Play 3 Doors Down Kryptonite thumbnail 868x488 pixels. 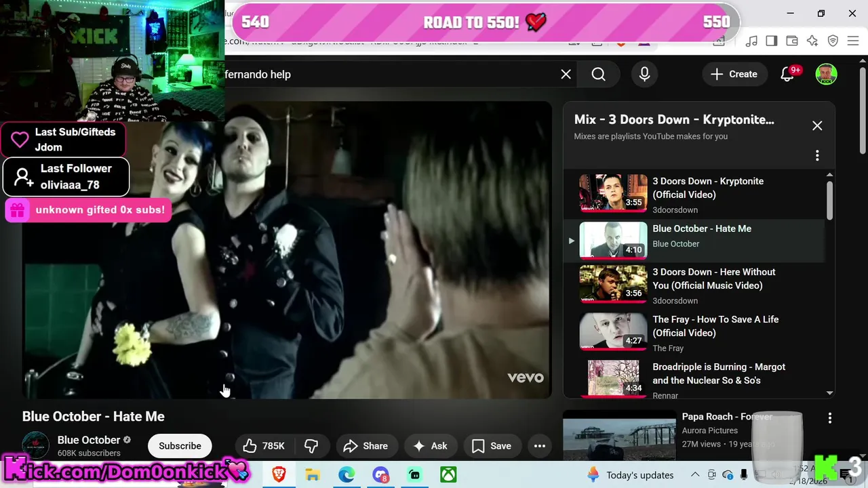[x=613, y=193]
